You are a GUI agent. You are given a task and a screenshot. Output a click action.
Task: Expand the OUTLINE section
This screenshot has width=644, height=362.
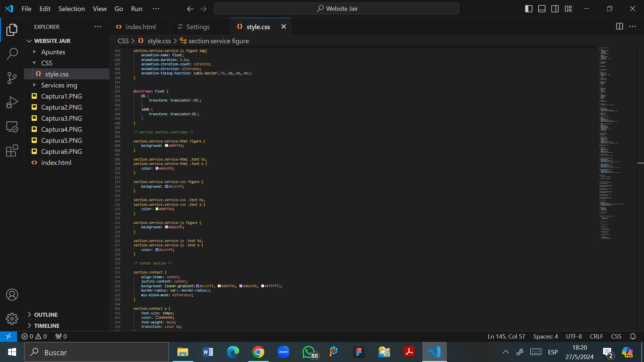tap(46, 314)
